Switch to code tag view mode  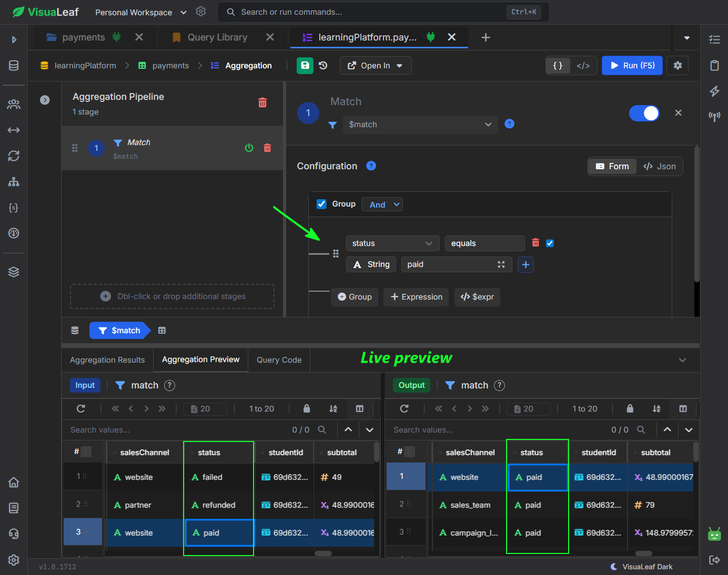click(x=583, y=65)
